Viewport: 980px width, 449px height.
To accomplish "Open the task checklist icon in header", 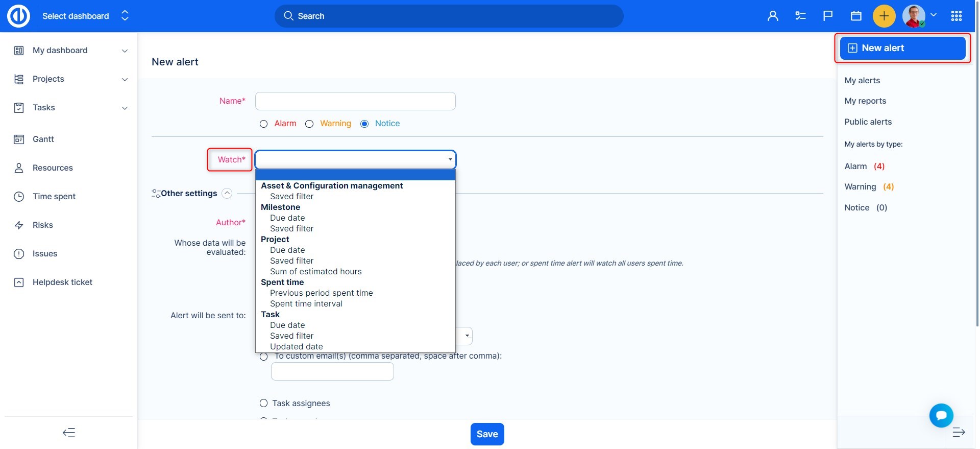I will pos(800,16).
